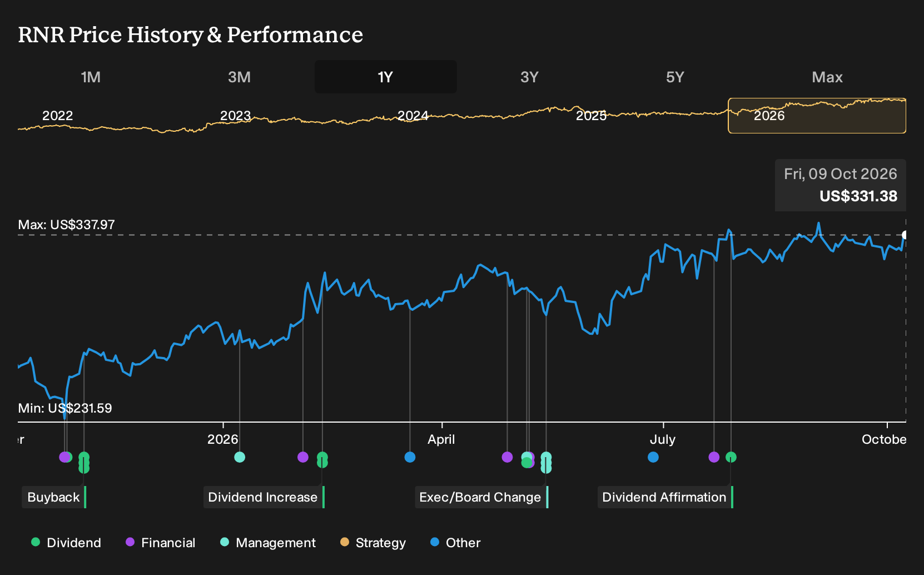
Task: Click the 2022 label on the overview chart
Action: point(58,116)
